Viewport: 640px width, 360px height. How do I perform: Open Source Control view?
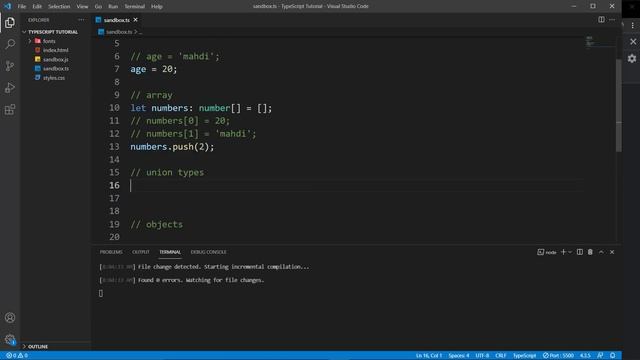click(x=10, y=66)
